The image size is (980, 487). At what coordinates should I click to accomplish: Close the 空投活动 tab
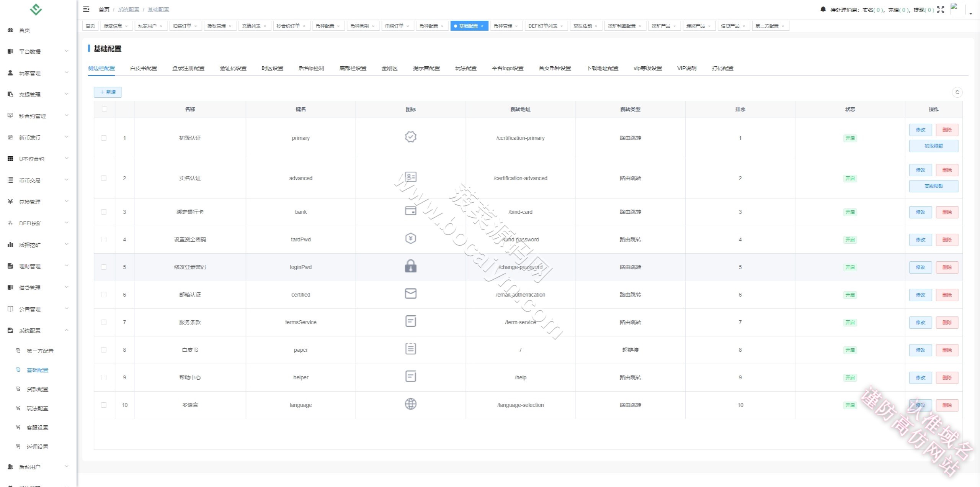(x=596, y=26)
